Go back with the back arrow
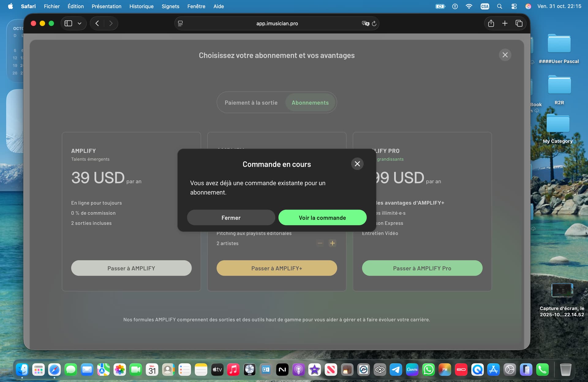This screenshot has height=382, width=588. [x=97, y=23]
